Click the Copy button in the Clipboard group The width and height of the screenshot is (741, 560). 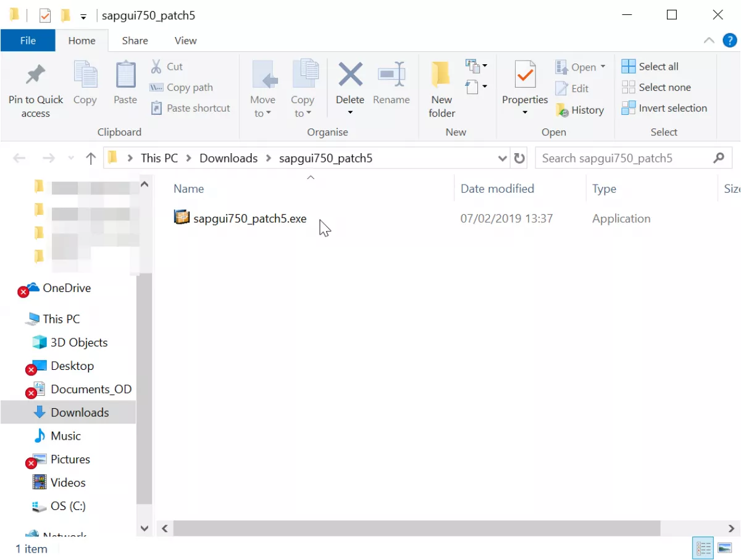click(x=85, y=83)
